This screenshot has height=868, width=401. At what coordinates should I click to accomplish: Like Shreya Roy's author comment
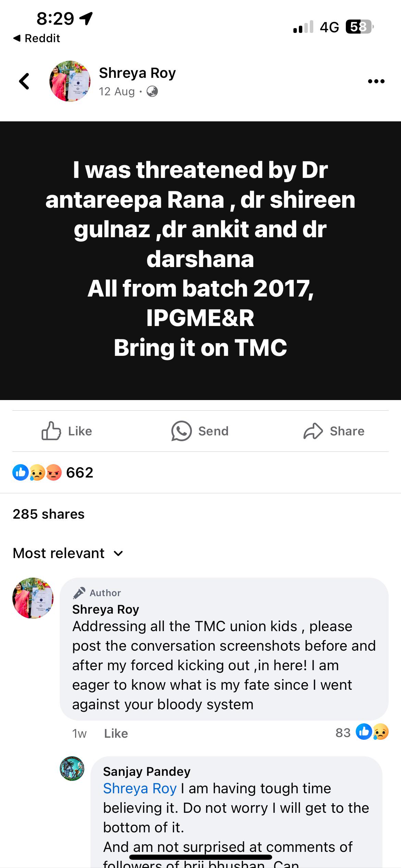point(116,733)
